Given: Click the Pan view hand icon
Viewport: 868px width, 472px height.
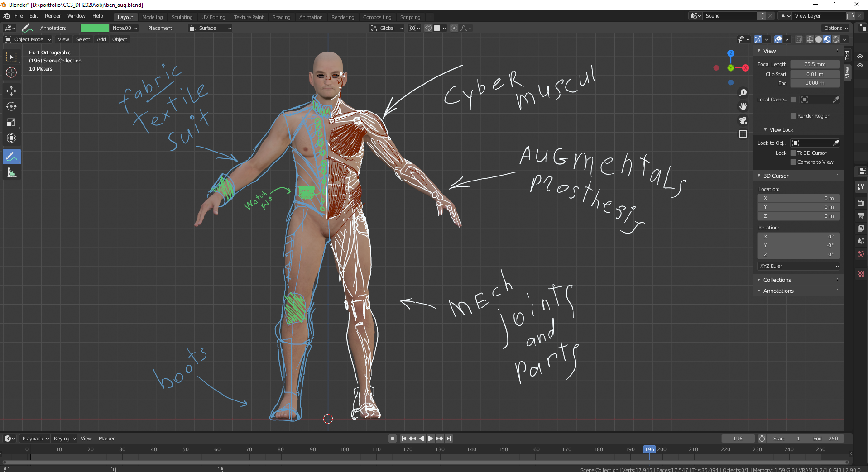Looking at the screenshot, I should click(743, 106).
